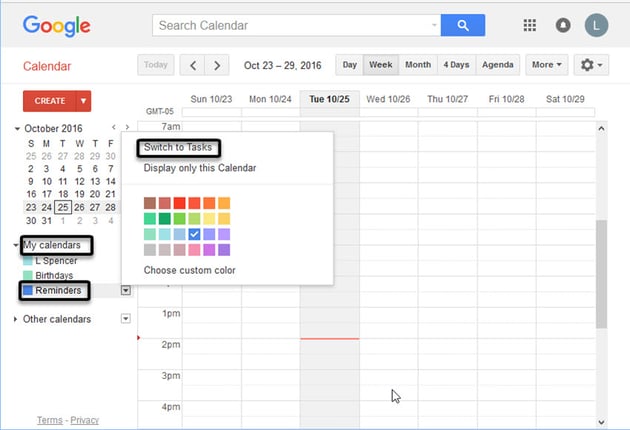This screenshot has width=630, height=430.
Task: Pick the gray swatch in bottom row
Action: click(150, 250)
